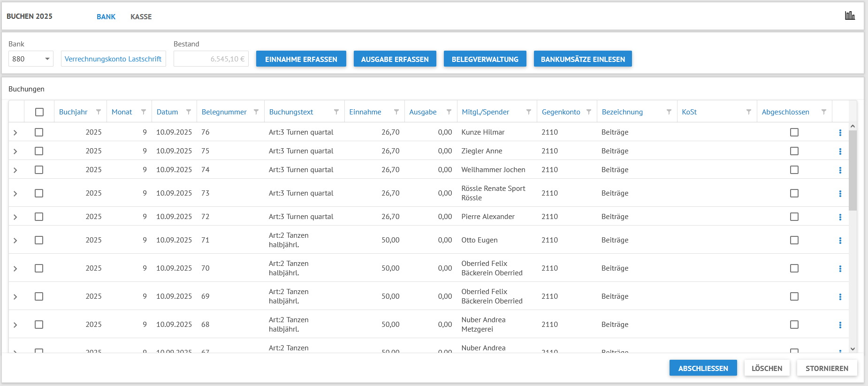Tick the select-all checkbox in header
The height and width of the screenshot is (386, 868).
coord(39,112)
